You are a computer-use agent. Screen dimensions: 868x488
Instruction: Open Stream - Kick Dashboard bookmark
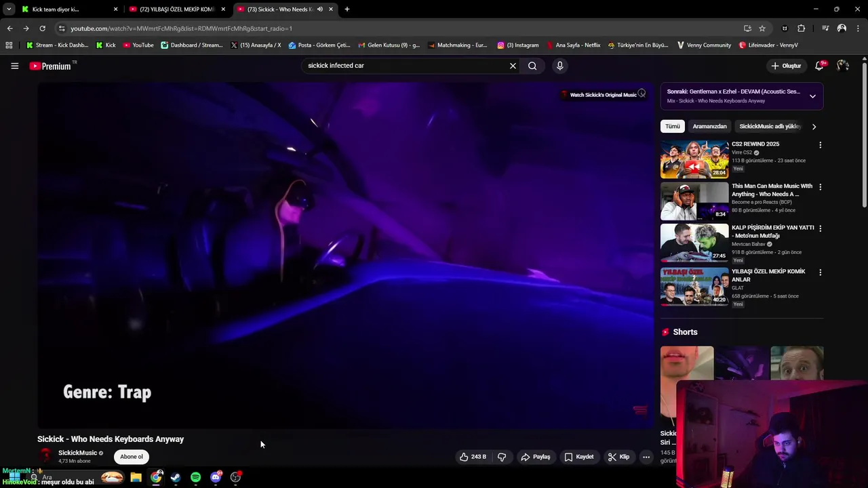[x=57, y=45]
